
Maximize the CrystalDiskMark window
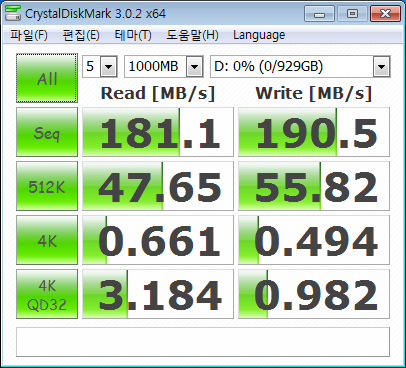pos(352,14)
